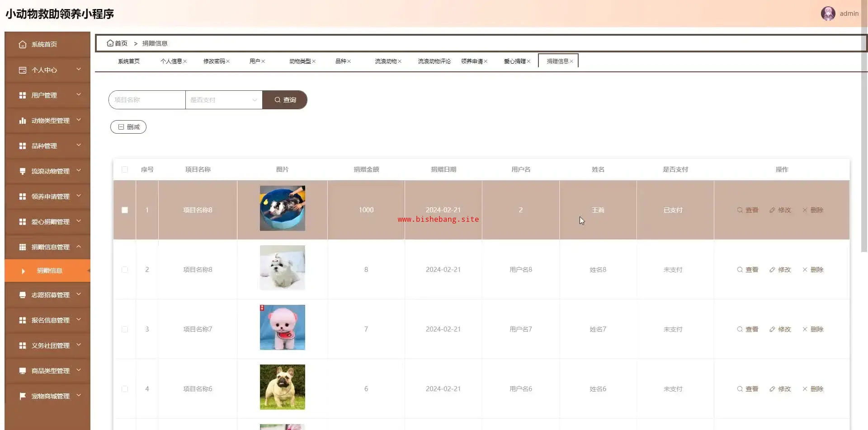Image resolution: width=868 pixels, height=430 pixels.
Task: Close the 捐赠信息 tab
Action: pos(571,61)
